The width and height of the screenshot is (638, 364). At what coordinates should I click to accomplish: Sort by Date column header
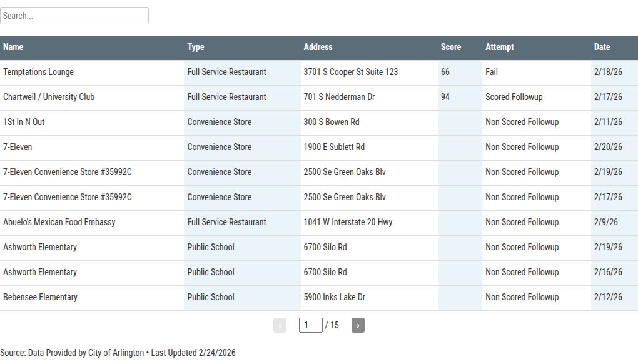pos(602,47)
